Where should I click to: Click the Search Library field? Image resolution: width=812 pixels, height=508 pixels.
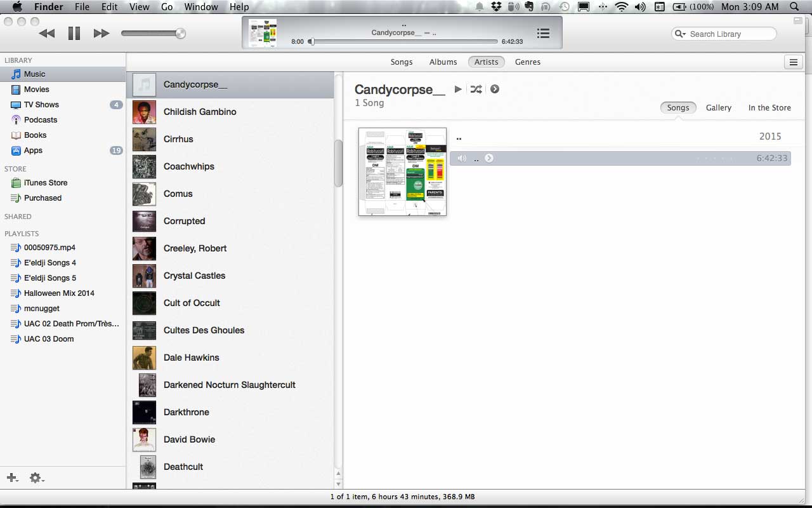pyautogui.click(x=724, y=34)
